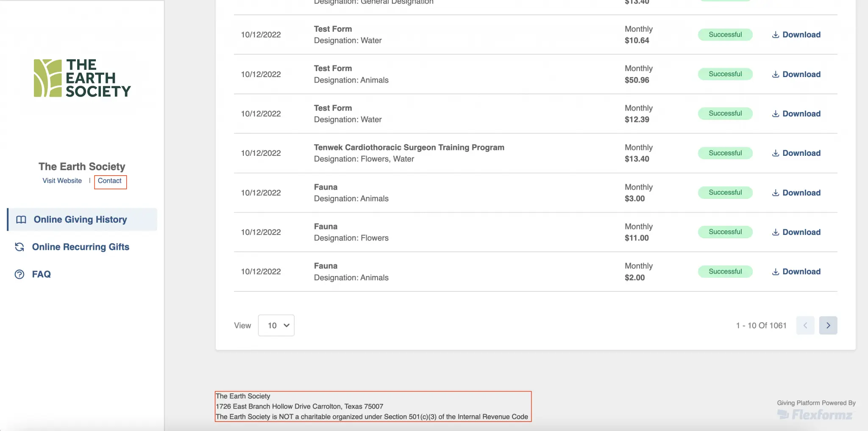Go to next page of giving history
Screen dimensions: 868x431
(x=828, y=326)
